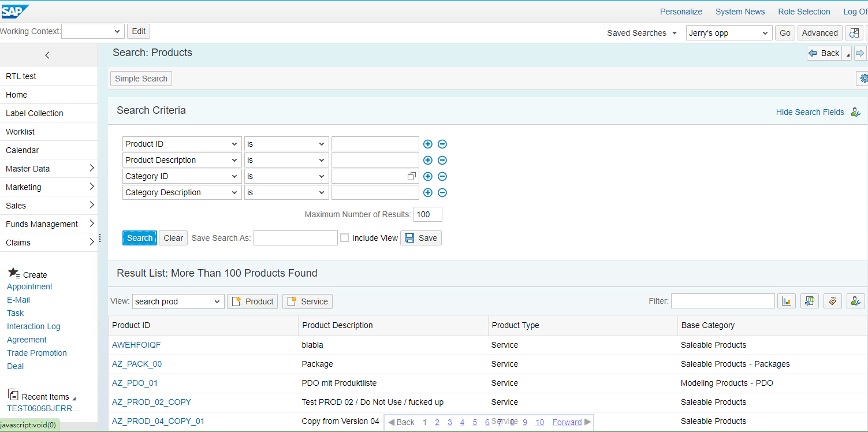Click the SAP logo
Viewport: 868px width, 432px height.
pyautogui.click(x=15, y=12)
